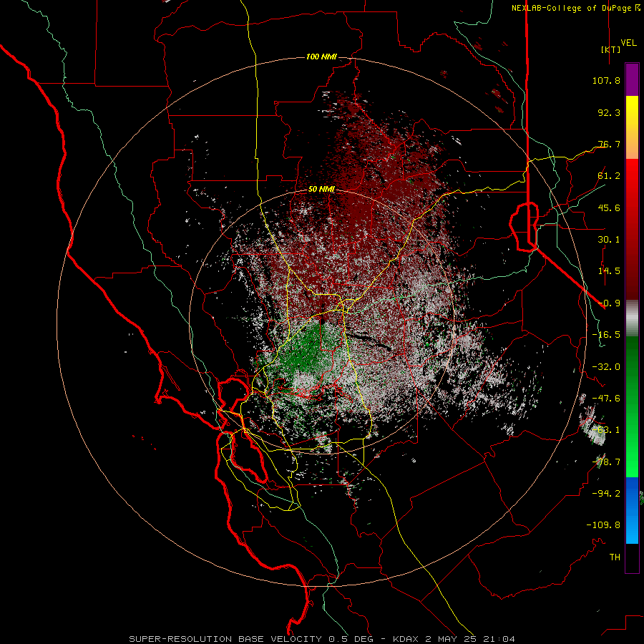The height and width of the screenshot is (644, 644).
Task: Click the -0.9 velocity scale value
Action: (609, 303)
